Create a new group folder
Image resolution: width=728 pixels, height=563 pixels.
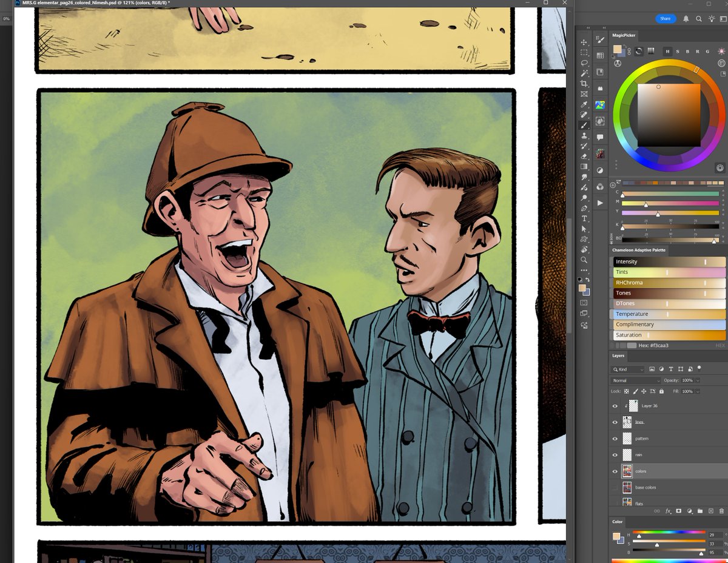click(699, 511)
